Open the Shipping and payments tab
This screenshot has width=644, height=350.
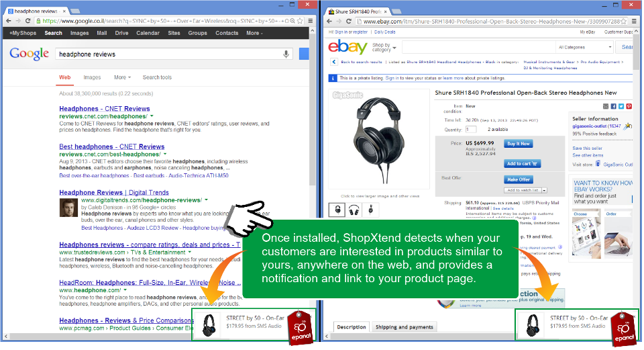(404, 327)
